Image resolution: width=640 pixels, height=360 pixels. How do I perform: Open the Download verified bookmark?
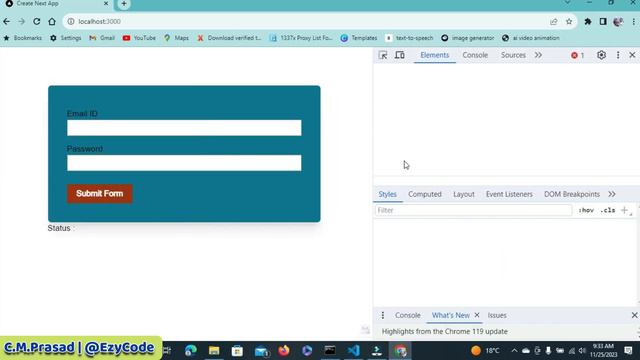tap(229, 38)
